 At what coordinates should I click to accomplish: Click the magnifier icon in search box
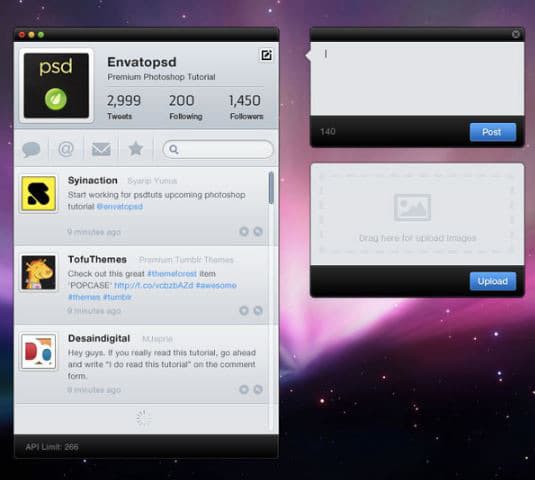coord(174,149)
